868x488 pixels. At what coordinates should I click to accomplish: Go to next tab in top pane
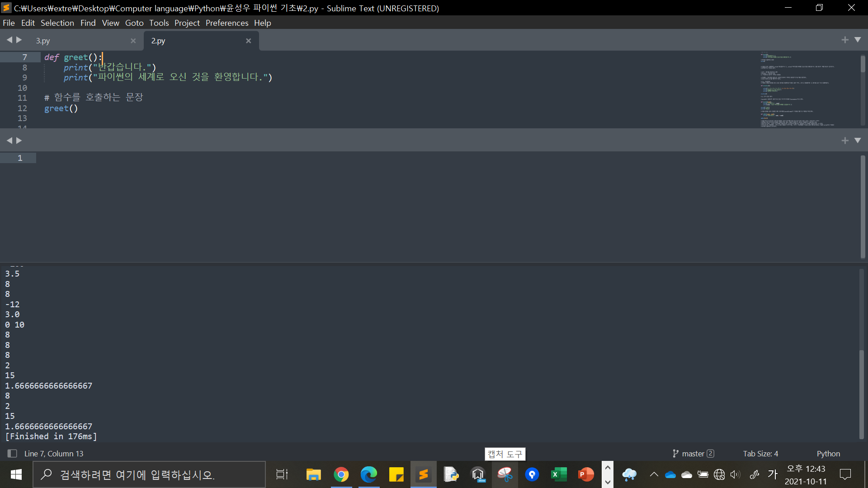[x=19, y=40]
